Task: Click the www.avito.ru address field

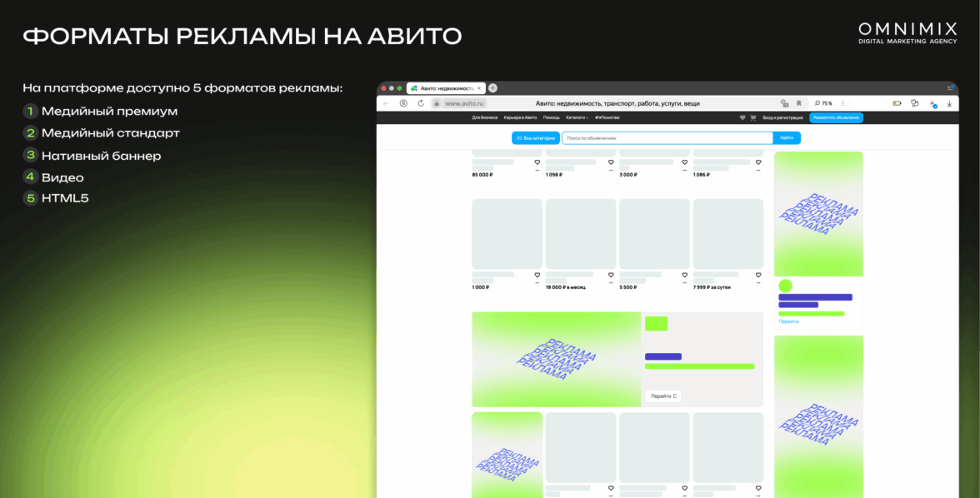Action: click(465, 104)
